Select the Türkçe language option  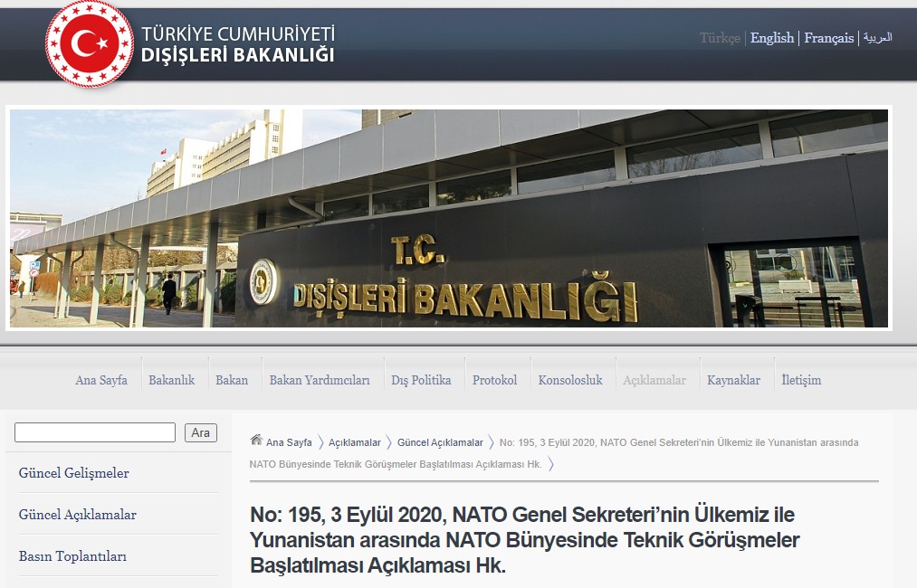pos(720,38)
